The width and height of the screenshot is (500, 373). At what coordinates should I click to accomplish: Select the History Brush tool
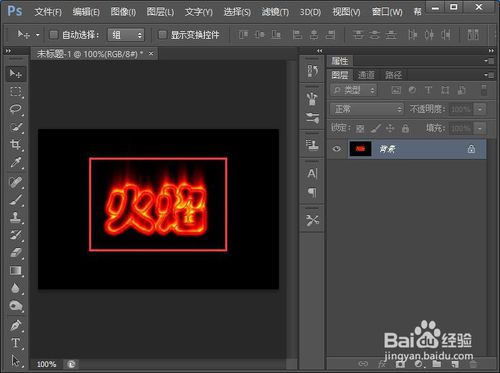(x=15, y=235)
